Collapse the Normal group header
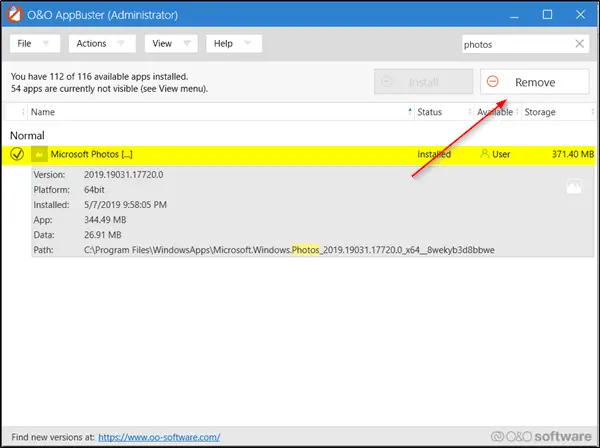This screenshot has width=600, height=448. [x=27, y=135]
